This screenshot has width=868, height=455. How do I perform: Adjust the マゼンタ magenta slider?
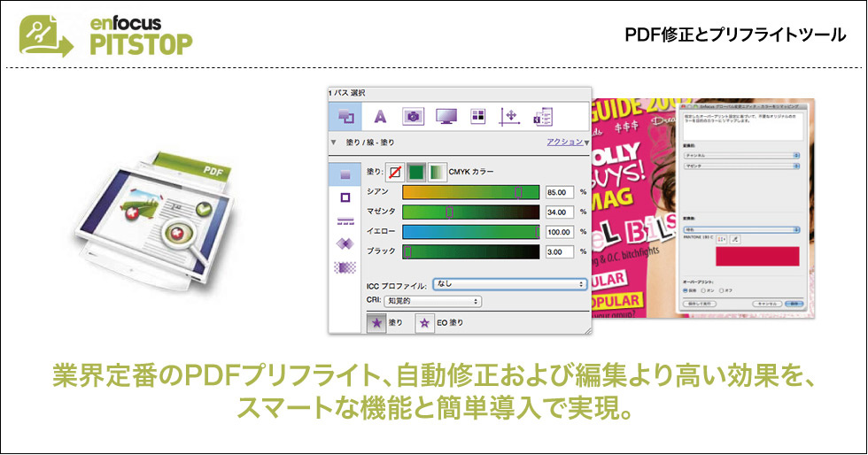pyautogui.click(x=470, y=212)
